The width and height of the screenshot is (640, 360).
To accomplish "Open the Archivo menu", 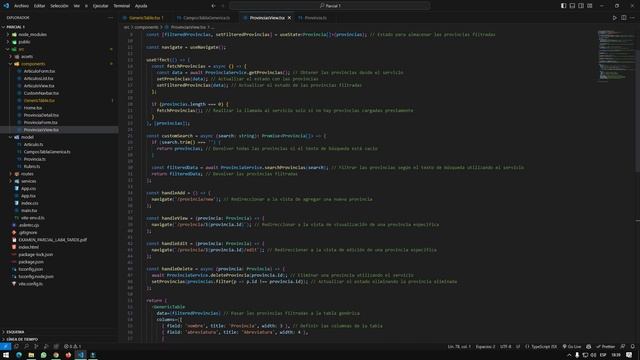I will click(x=21, y=6).
